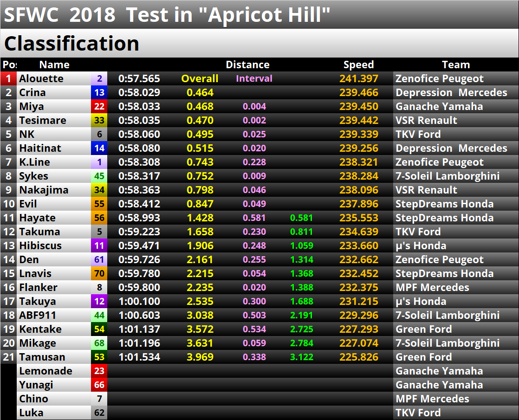Select driver Den

click(29, 259)
